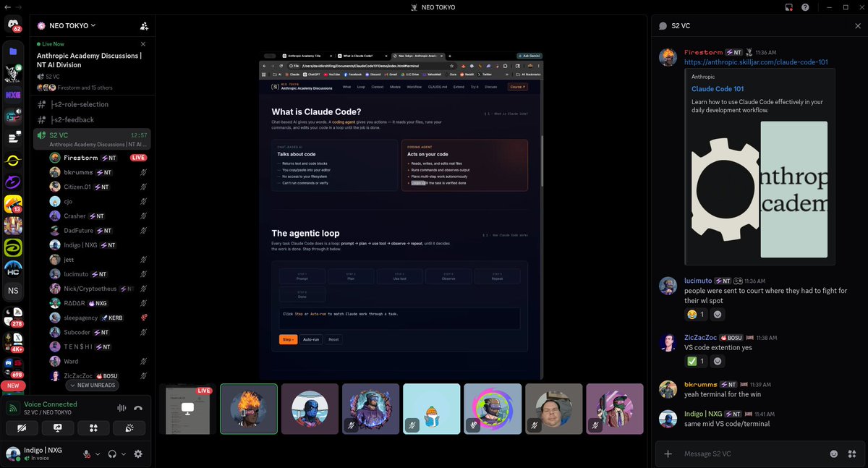
Task: Open emoji picker in message box
Action: [x=834, y=454]
